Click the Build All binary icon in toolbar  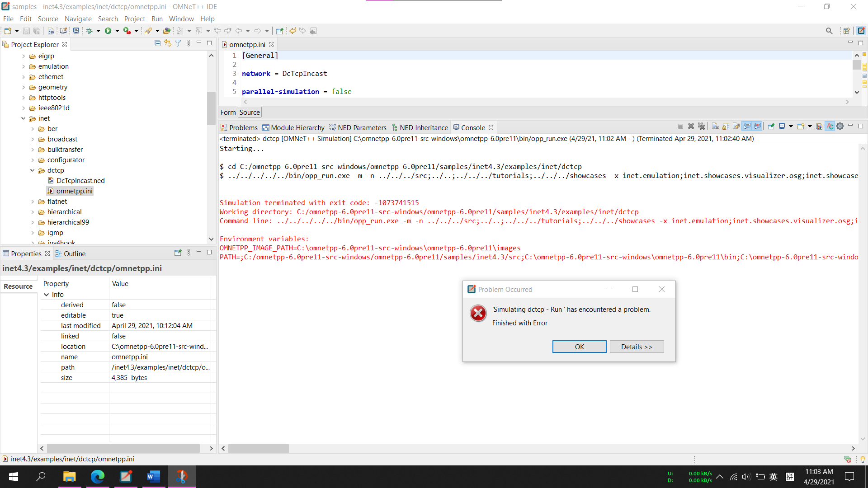pyautogui.click(x=51, y=31)
